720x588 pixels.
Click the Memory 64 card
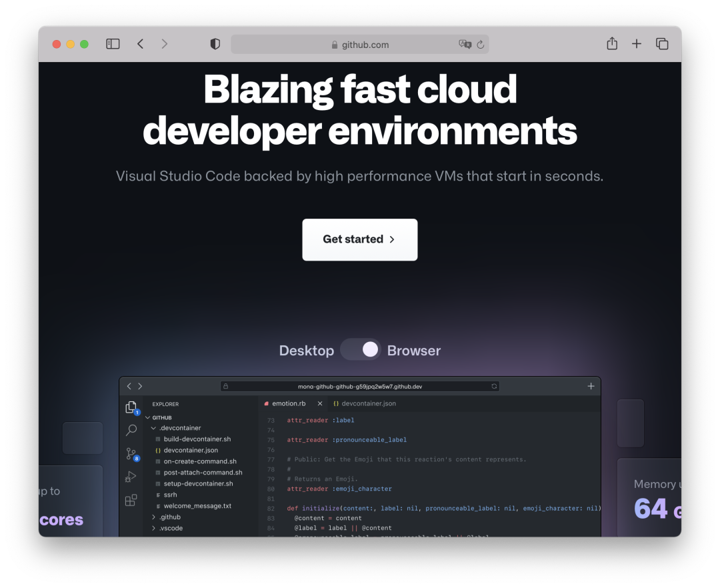tap(649, 497)
